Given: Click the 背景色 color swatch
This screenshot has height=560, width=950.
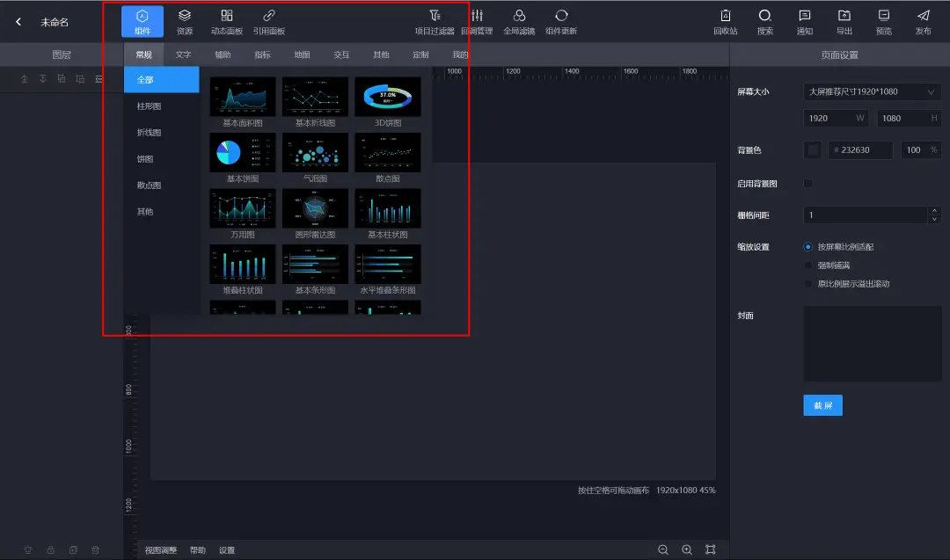Looking at the screenshot, I should click(x=813, y=149).
